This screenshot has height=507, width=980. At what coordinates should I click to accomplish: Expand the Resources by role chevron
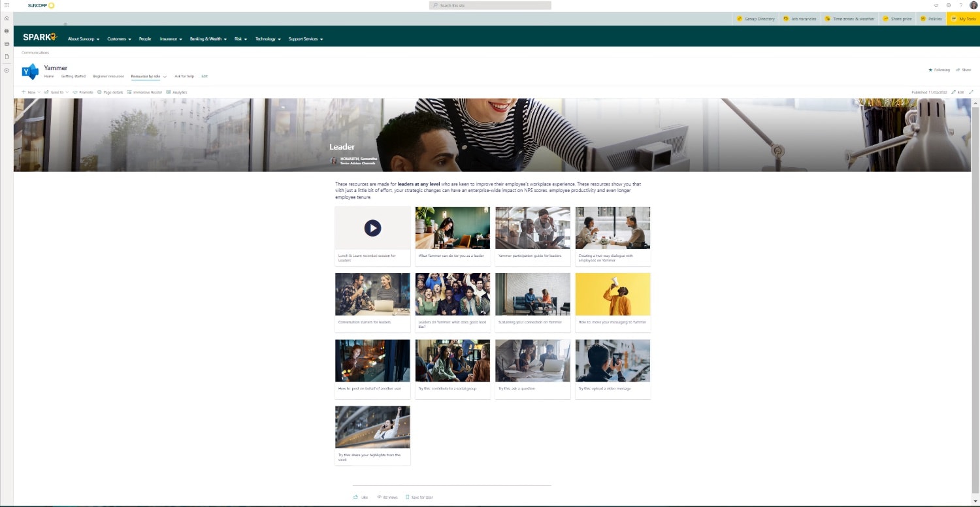pos(165,76)
